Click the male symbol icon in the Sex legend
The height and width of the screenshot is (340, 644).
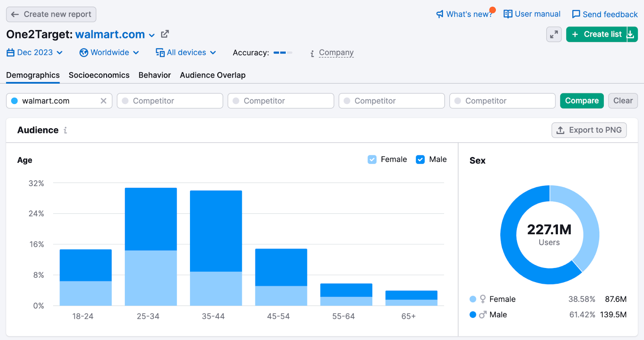[x=483, y=315]
